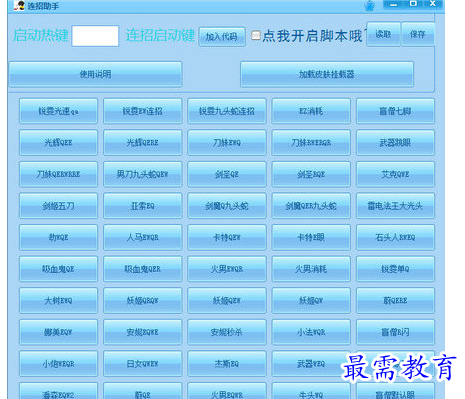The width and height of the screenshot is (465, 399).
Task: Enable the 点我开启脚本哦 checkbox
Action: click(x=256, y=35)
